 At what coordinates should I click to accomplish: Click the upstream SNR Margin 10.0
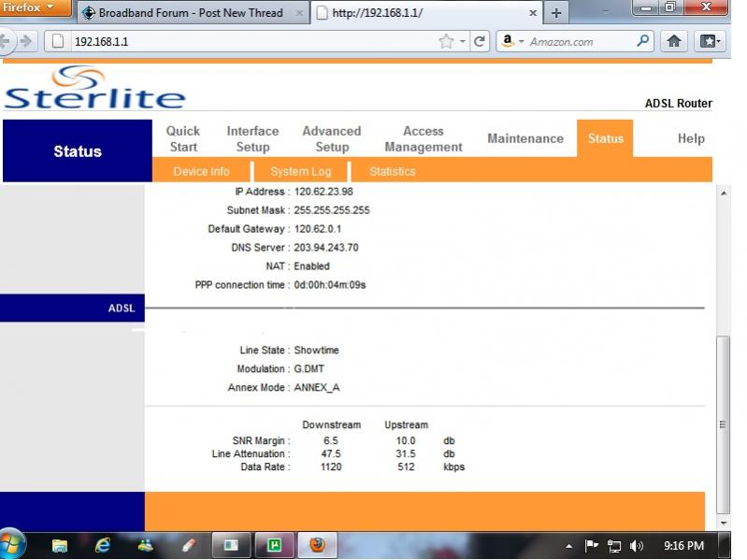406,440
